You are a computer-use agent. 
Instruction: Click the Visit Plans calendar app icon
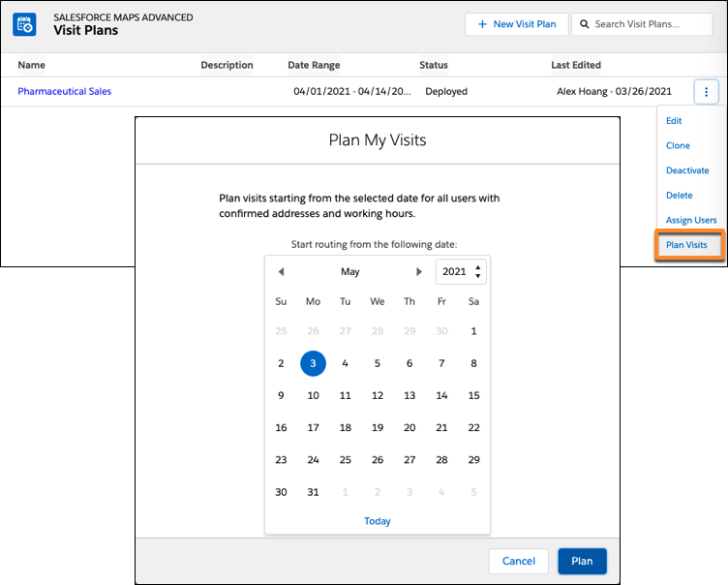24,24
